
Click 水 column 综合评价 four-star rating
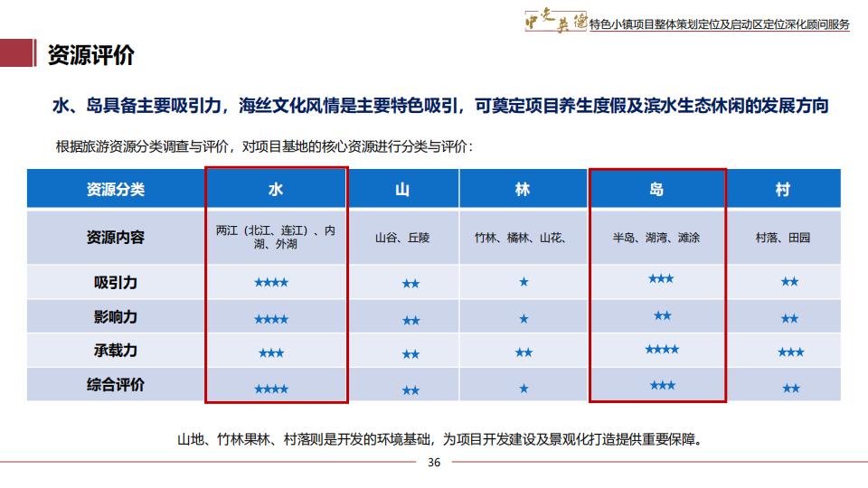point(271,389)
